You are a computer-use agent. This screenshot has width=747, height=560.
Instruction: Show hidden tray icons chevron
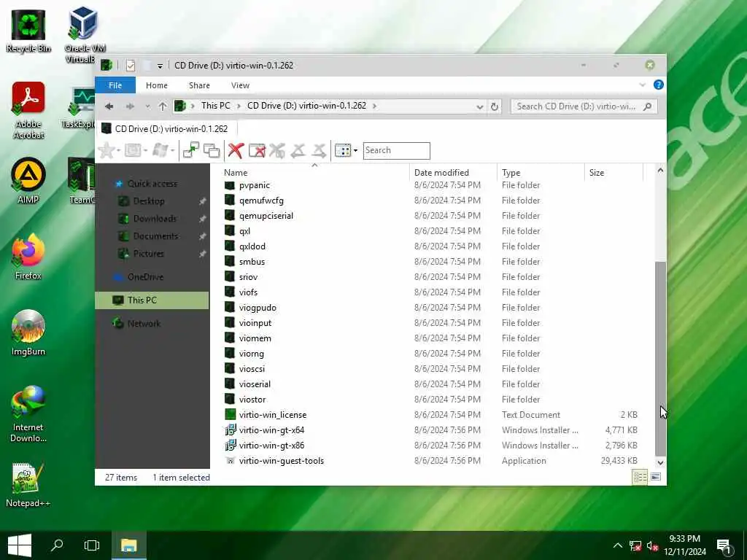tap(617, 545)
